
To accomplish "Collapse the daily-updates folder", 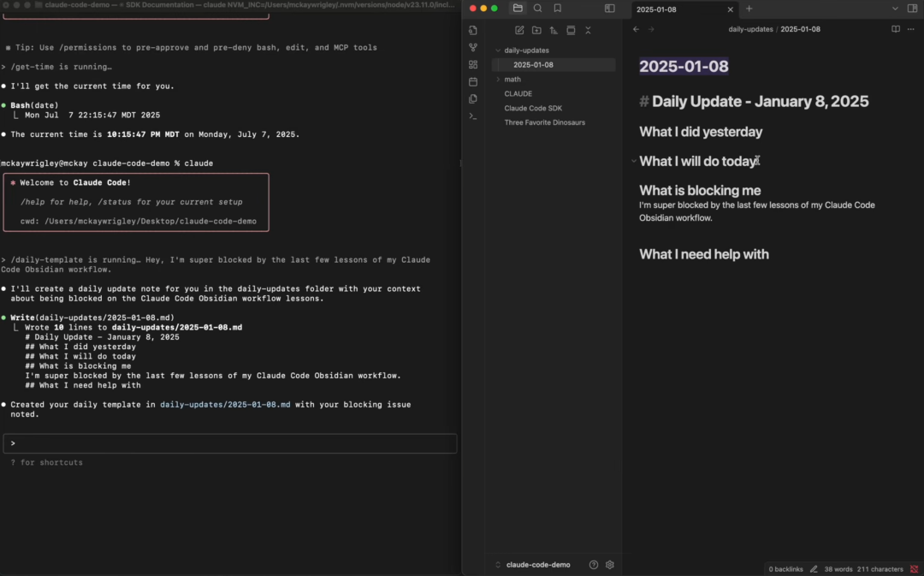I will point(498,50).
